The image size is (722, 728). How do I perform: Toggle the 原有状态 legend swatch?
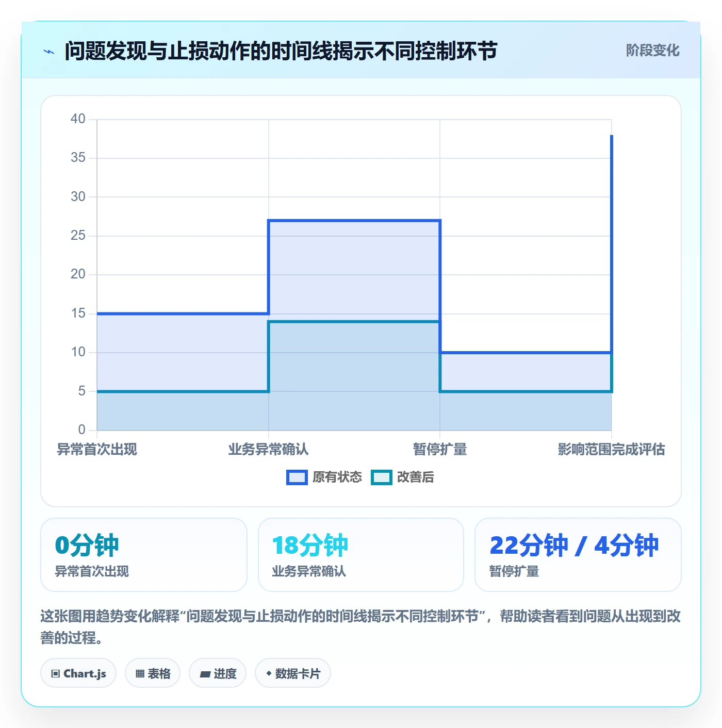tap(297, 477)
